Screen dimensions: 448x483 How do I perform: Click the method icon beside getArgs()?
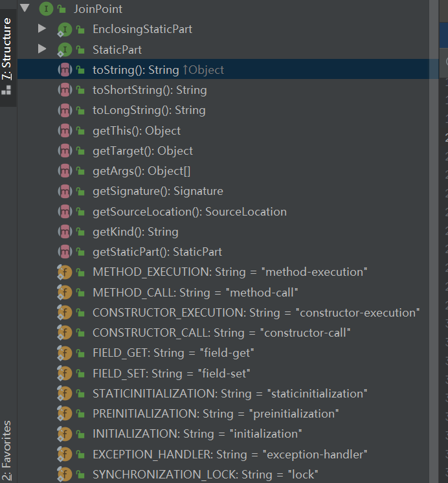pos(65,172)
